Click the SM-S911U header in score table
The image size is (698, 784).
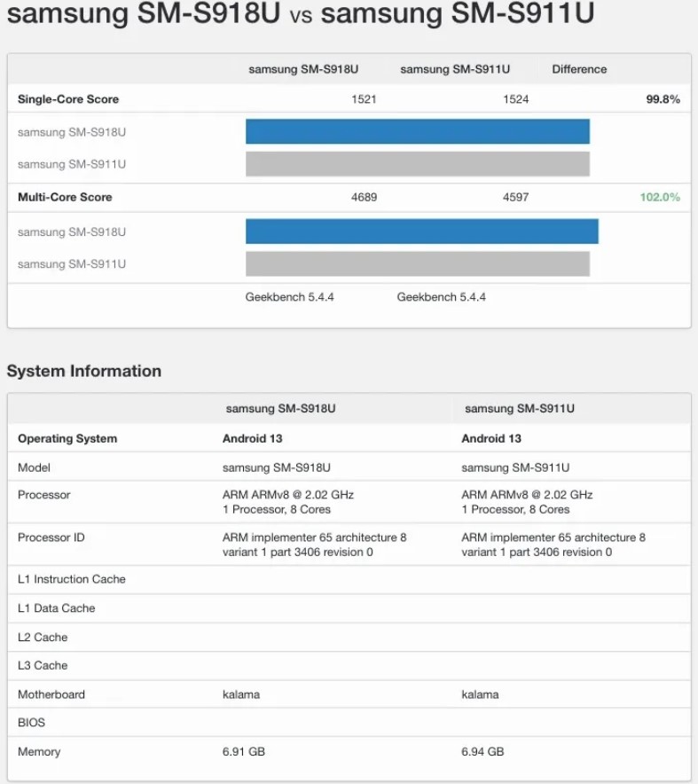455,69
